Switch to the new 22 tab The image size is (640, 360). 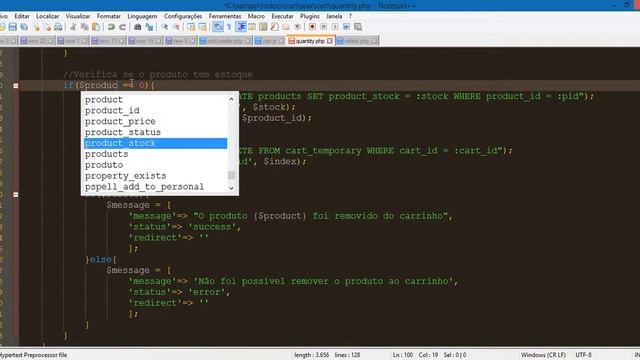(x=37, y=41)
